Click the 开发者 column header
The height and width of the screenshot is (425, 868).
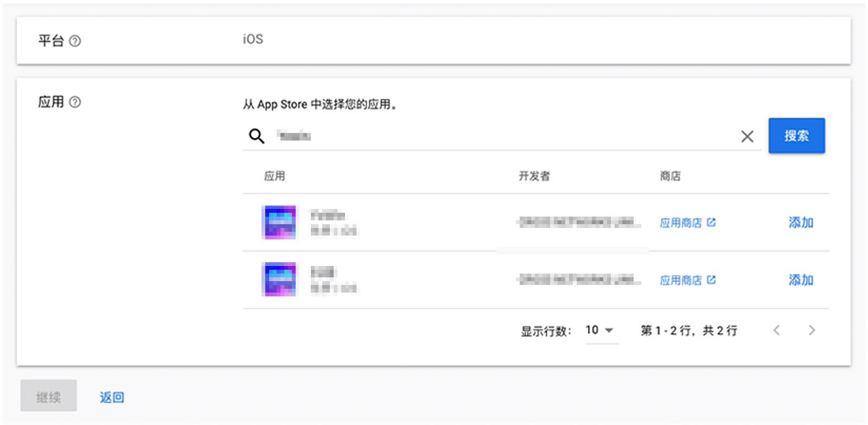(534, 176)
